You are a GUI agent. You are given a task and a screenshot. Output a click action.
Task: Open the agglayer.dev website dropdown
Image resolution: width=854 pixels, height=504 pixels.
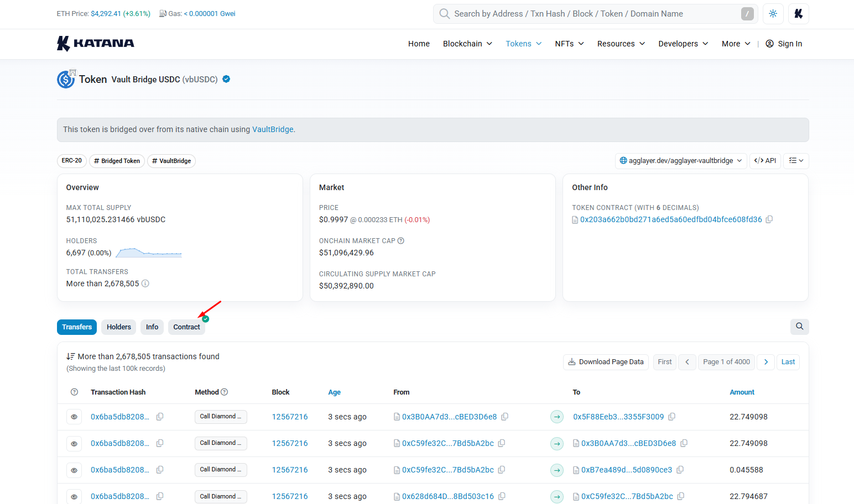[681, 161]
